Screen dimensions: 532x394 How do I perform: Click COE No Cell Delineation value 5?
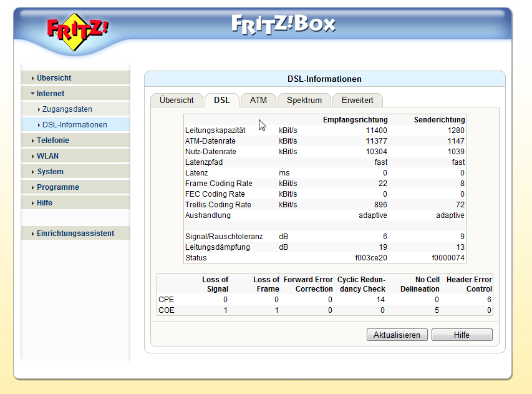point(437,310)
